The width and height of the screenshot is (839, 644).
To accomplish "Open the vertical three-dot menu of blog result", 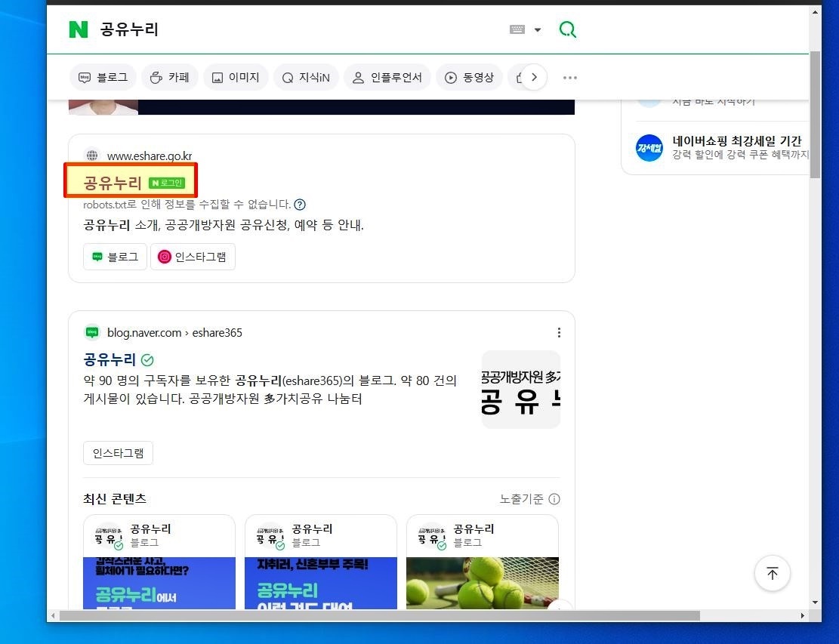I will point(559,333).
